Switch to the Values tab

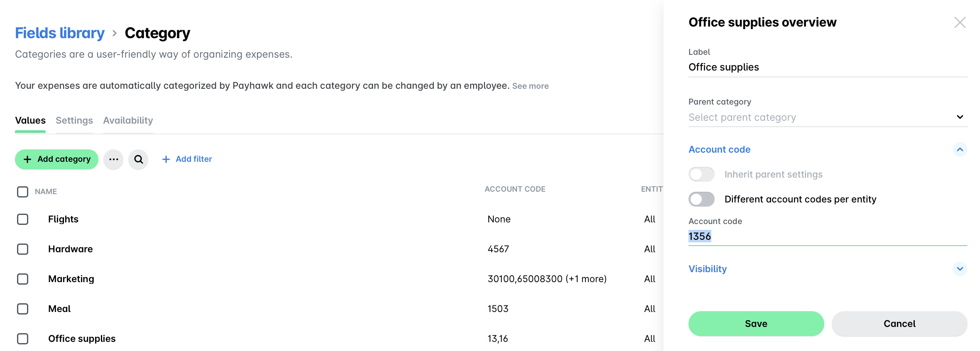tap(30, 121)
